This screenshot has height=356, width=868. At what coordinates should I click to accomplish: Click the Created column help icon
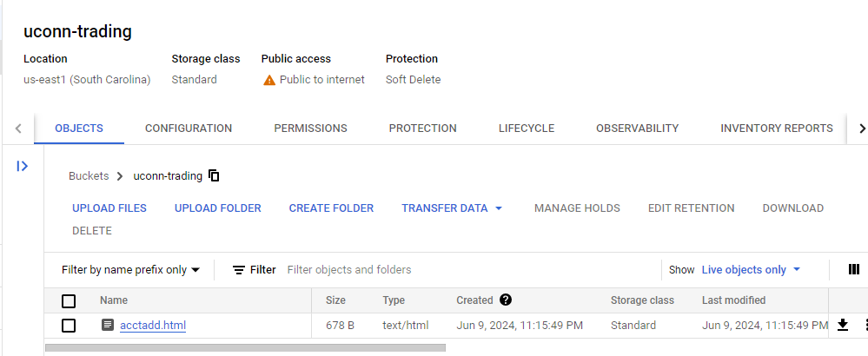pyautogui.click(x=506, y=300)
